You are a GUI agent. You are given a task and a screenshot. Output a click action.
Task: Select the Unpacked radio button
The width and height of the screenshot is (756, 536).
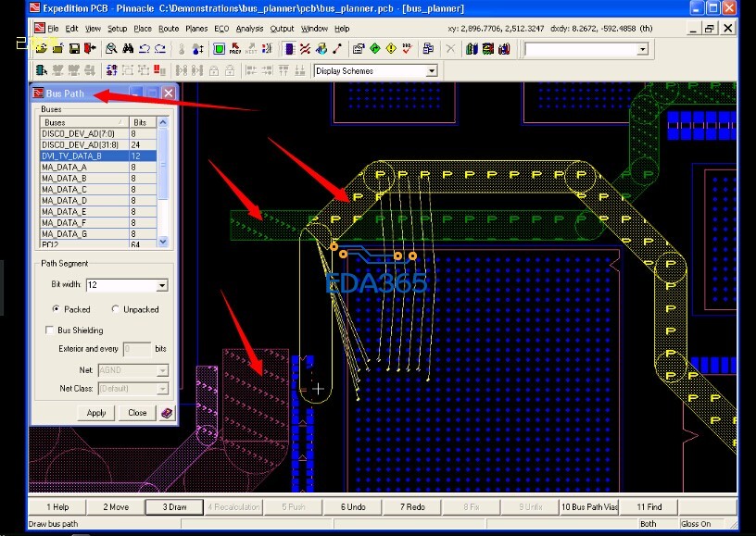point(116,309)
